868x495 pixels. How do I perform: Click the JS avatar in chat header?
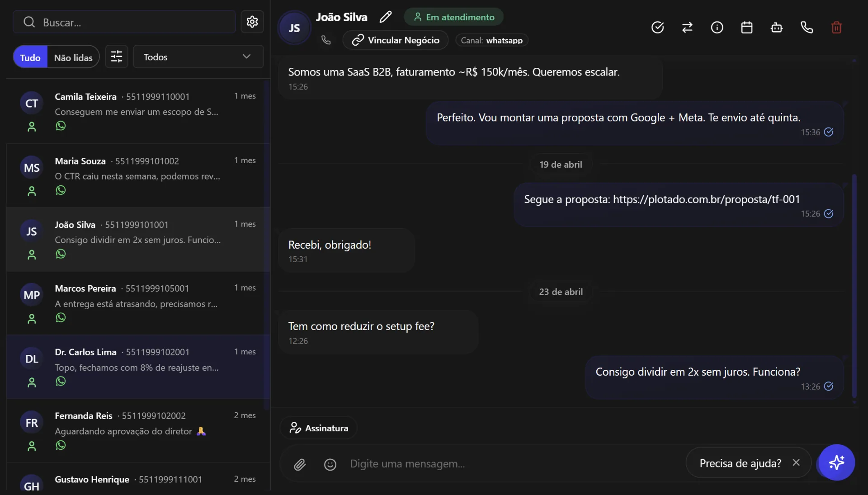[x=294, y=28]
